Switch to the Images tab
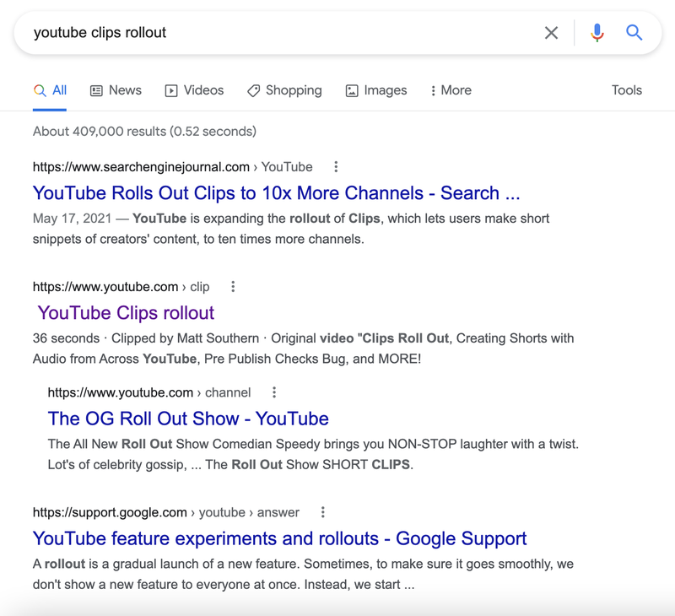 point(375,90)
